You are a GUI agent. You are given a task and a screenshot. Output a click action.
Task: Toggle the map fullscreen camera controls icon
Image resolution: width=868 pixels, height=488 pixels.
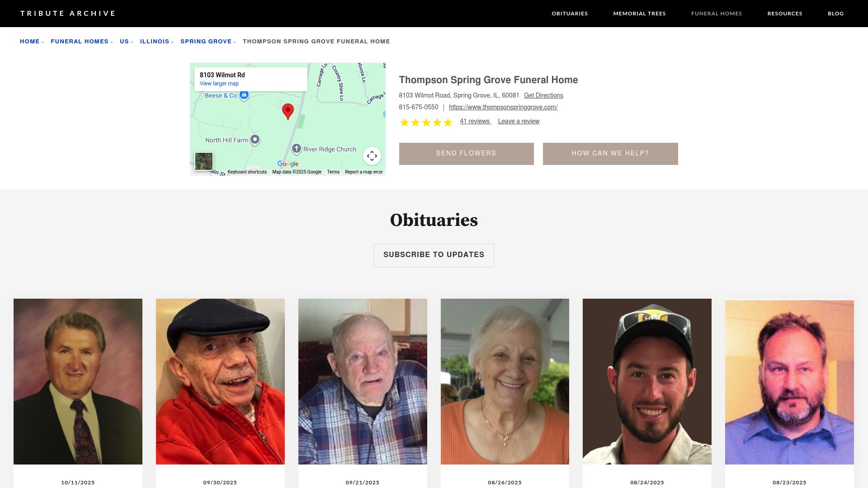[372, 156]
